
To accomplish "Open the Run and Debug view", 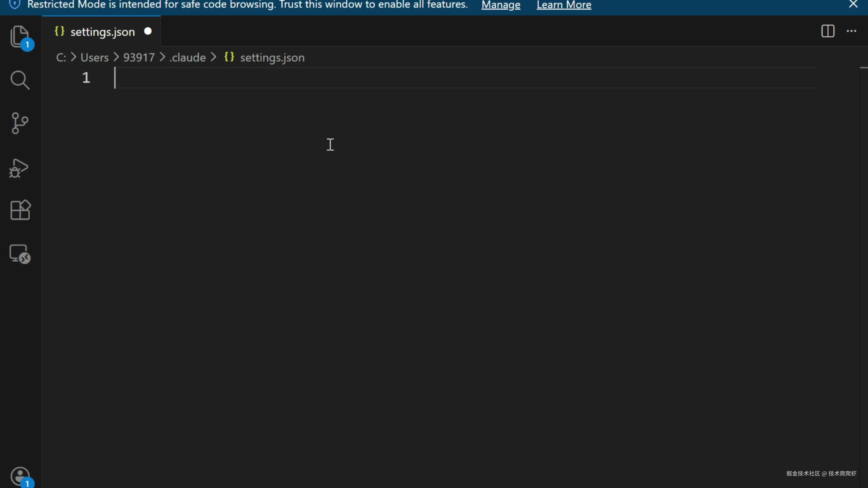I will 19,168.
